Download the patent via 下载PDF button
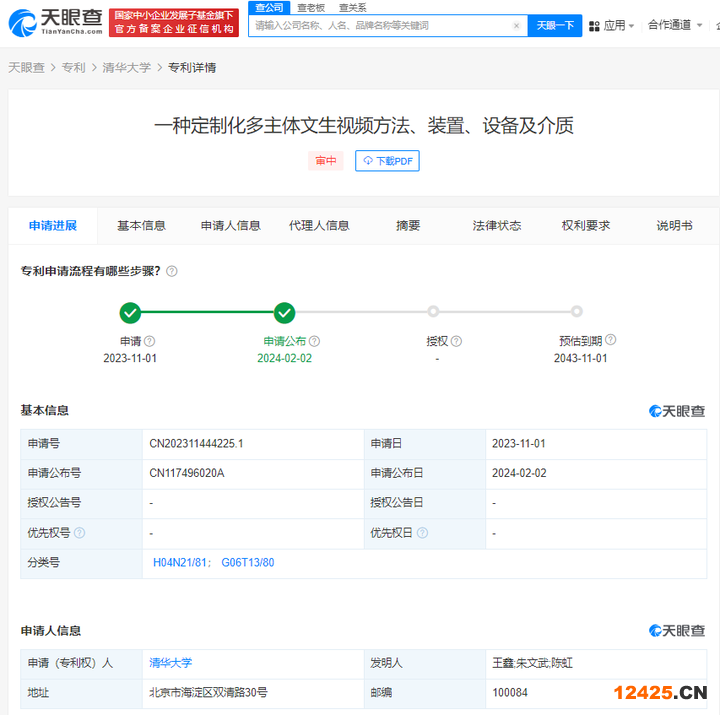Image resolution: width=720 pixels, height=715 pixels. [x=387, y=161]
